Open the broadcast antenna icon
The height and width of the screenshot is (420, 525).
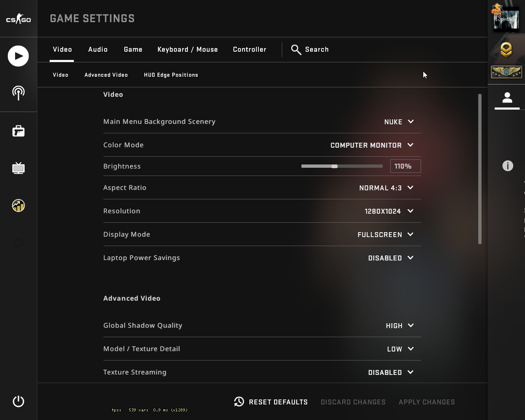[18, 93]
